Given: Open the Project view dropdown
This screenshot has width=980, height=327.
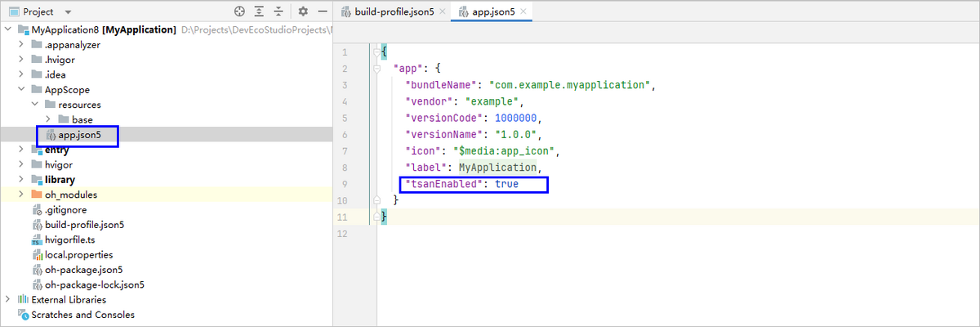Looking at the screenshot, I should click(67, 12).
